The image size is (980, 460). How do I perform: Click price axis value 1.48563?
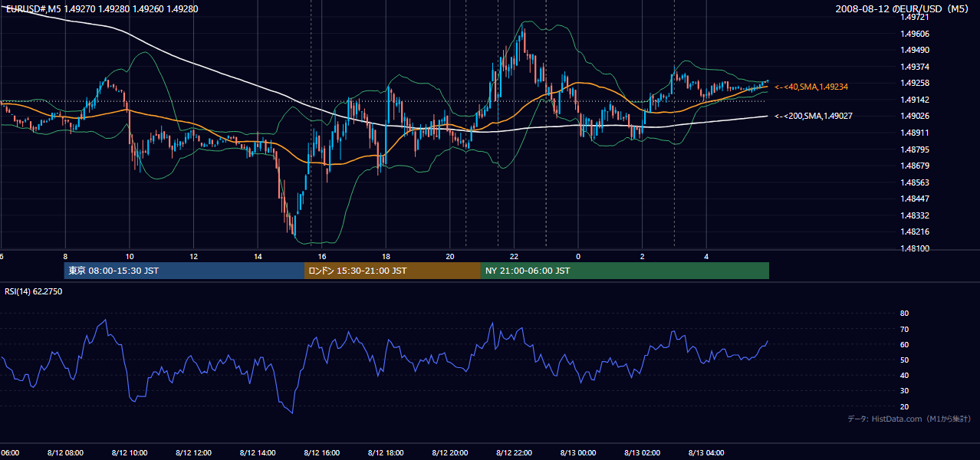914,182
